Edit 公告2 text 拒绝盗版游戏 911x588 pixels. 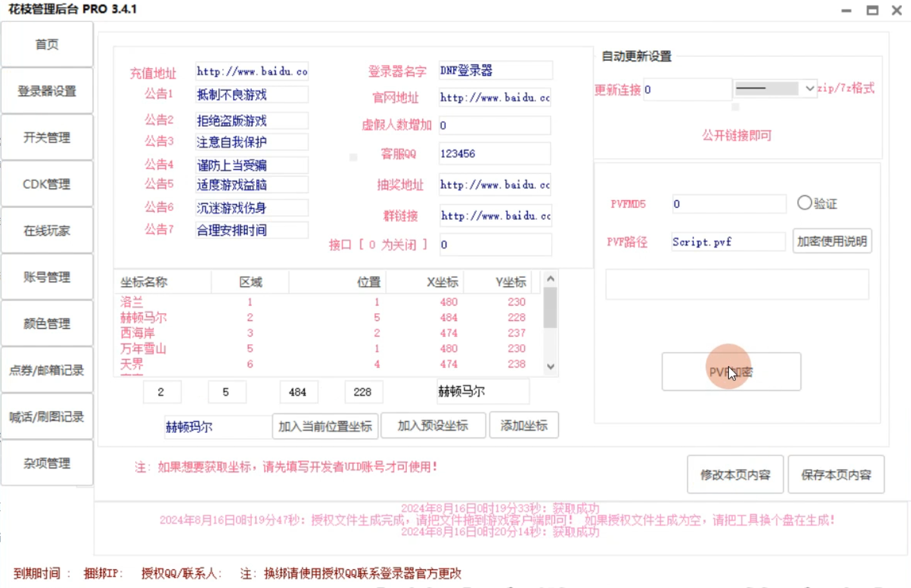252,120
